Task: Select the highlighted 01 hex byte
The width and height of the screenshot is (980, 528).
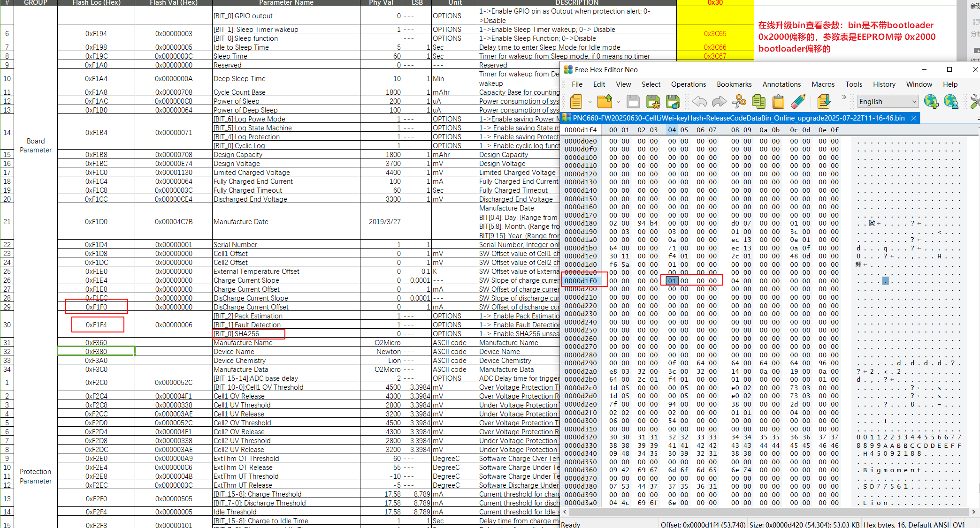Action: point(672,281)
